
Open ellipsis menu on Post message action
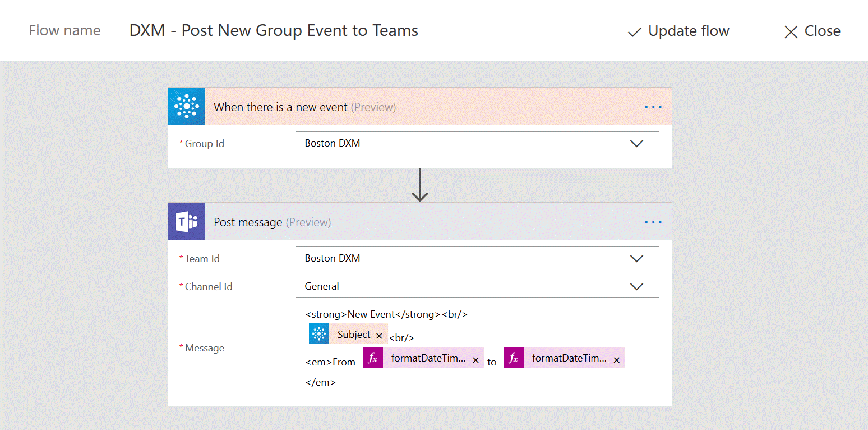653,222
